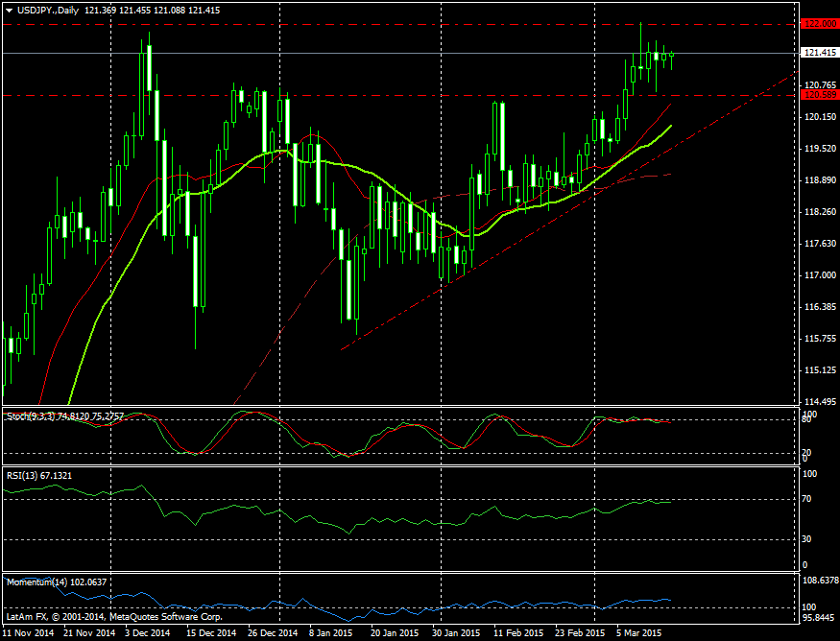Click the 26 Dec 2014 date label

coord(272,633)
